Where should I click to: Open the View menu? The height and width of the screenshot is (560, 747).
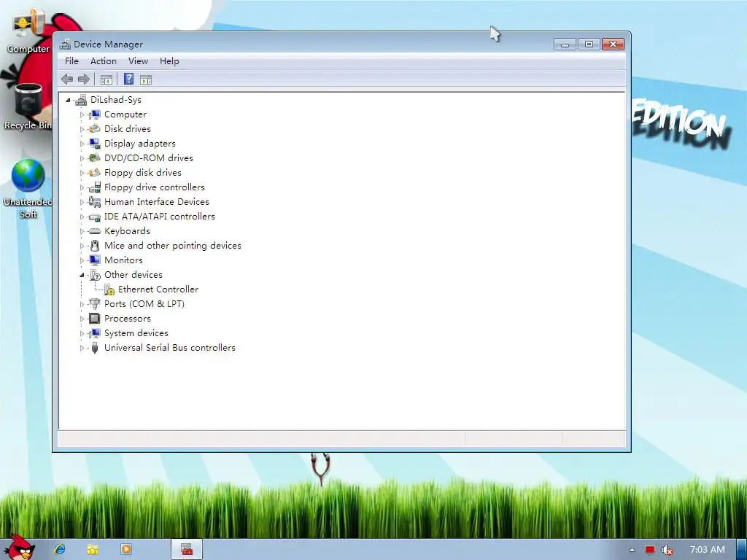138,61
